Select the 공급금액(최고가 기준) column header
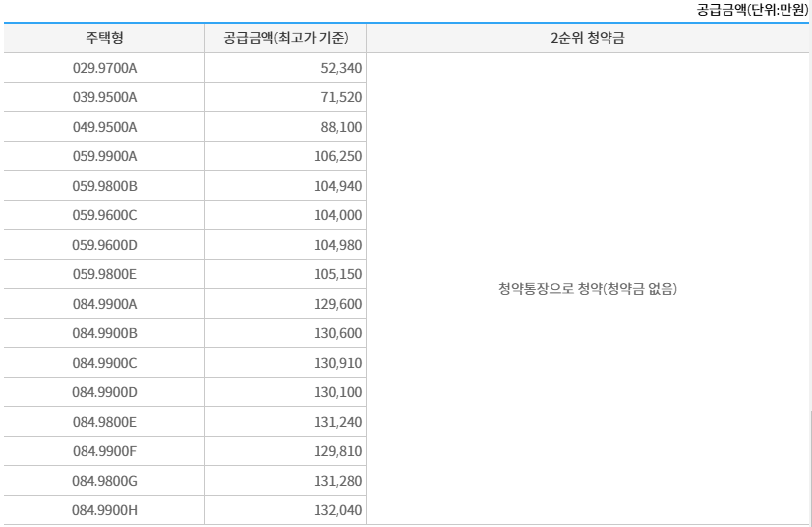The width and height of the screenshot is (812, 527). pyautogui.click(x=286, y=37)
